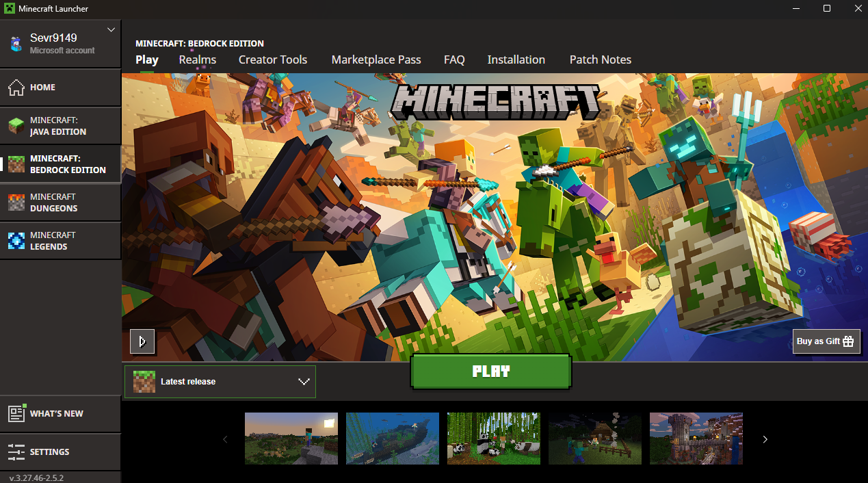
Task: Open Minecraft Dungeons from sidebar
Action: pyautogui.click(x=60, y=203)
